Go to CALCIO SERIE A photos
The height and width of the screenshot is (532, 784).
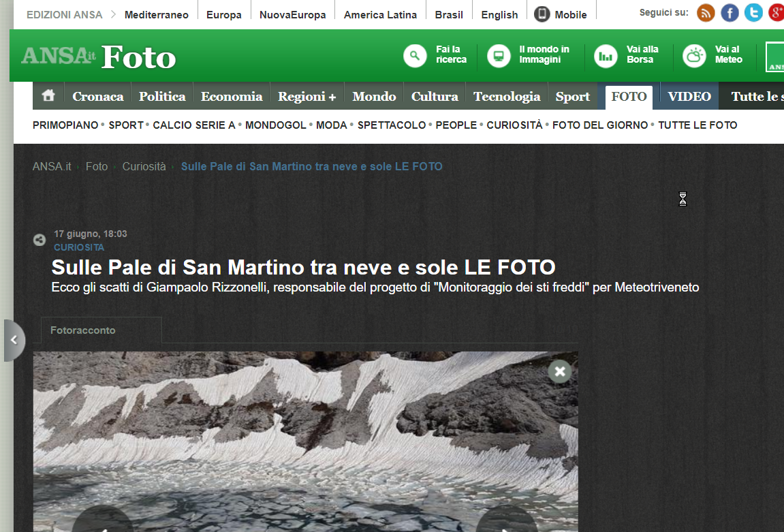click(x=194, y=125)
